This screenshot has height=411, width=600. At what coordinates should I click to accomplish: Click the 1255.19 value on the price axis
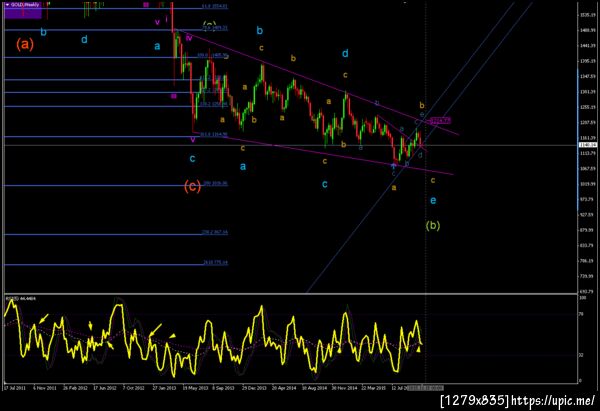(588, 107)
